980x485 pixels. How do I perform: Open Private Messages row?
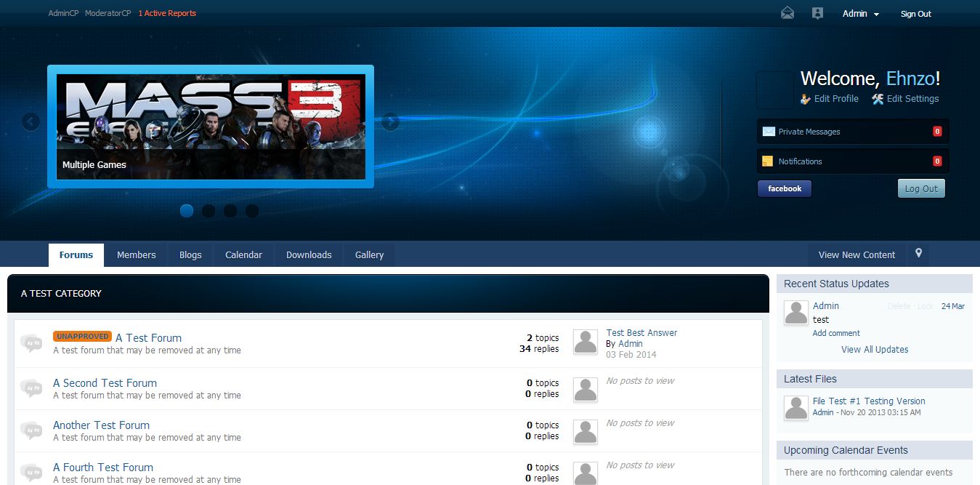[853, 132]
